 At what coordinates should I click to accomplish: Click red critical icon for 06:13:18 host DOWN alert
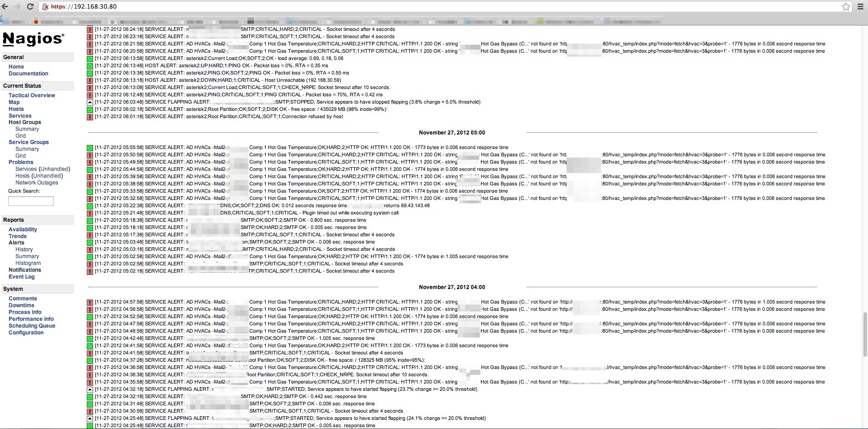tap(90, 80)
